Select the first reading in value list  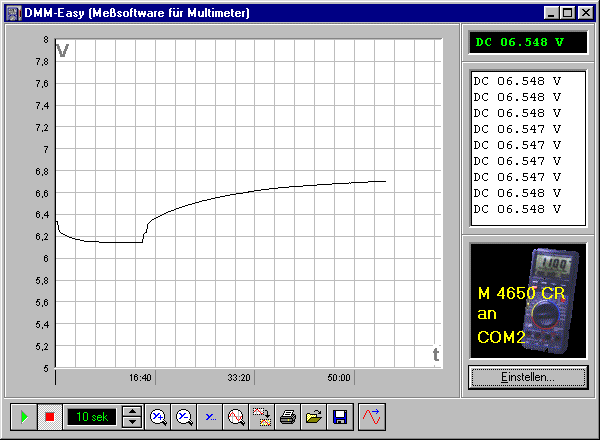tap(516, 81)
